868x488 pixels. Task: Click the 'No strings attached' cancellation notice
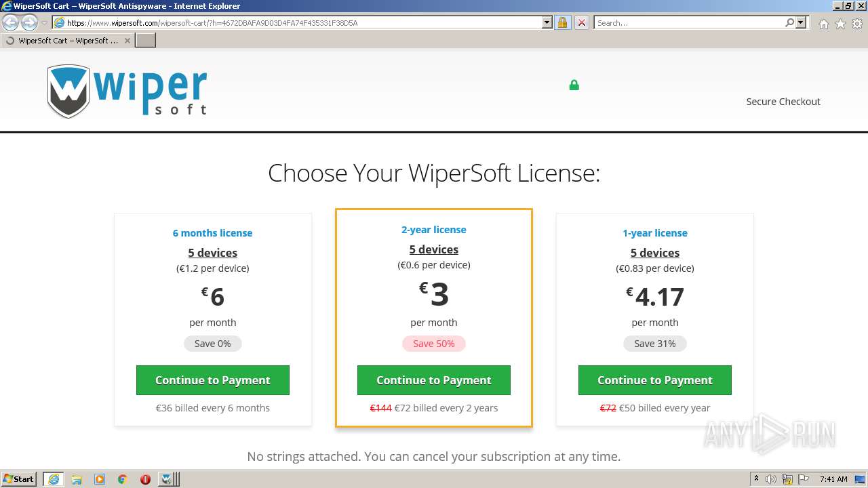[434, 457]
